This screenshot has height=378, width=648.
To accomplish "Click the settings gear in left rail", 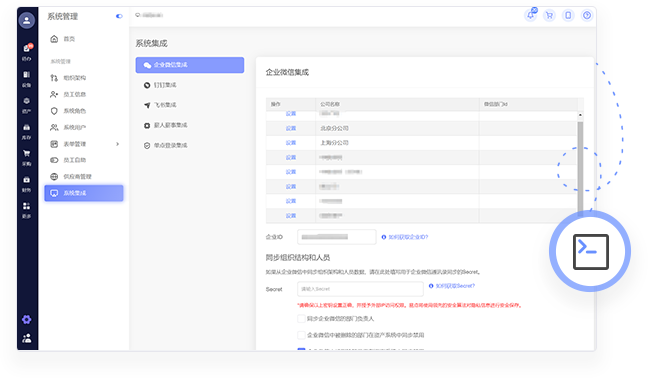I will 26,319.
